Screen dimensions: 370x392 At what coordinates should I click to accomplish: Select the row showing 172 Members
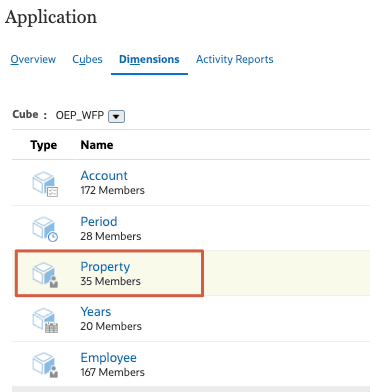[x=191, y=183]
